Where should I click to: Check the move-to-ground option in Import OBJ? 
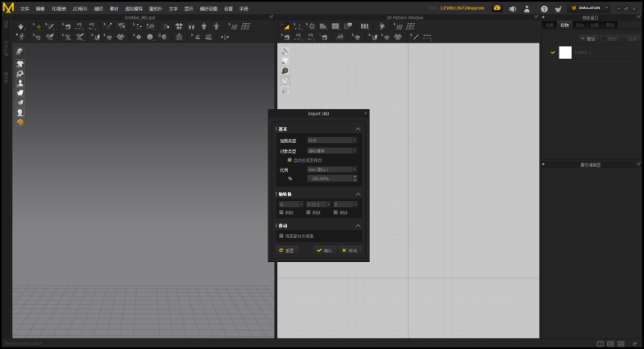pyautogui.click(x=281, y=236)
